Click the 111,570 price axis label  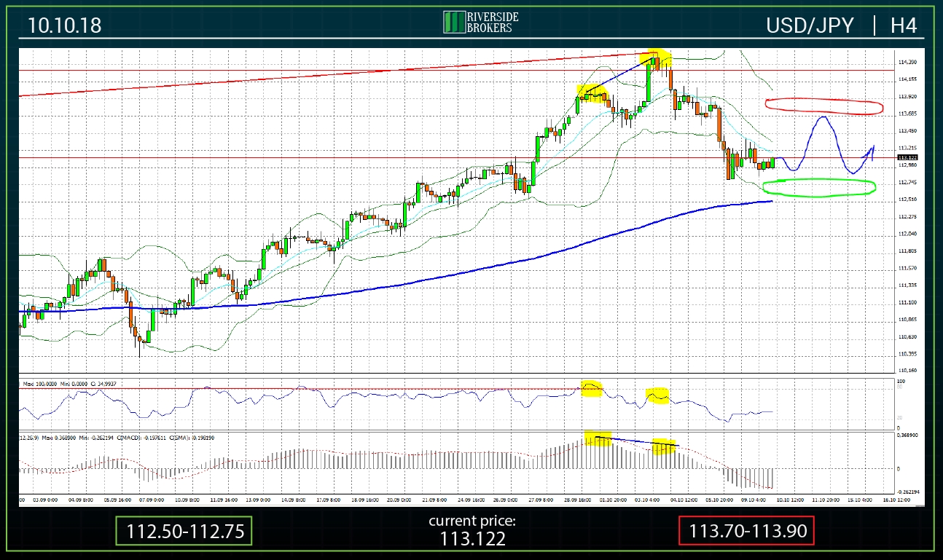(907, 268)
